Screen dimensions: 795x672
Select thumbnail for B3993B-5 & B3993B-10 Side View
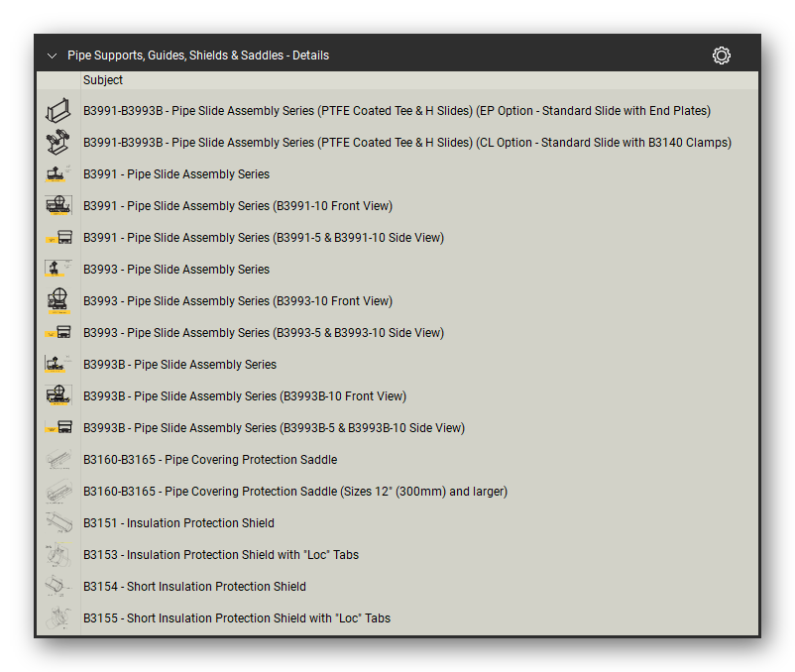58,427
